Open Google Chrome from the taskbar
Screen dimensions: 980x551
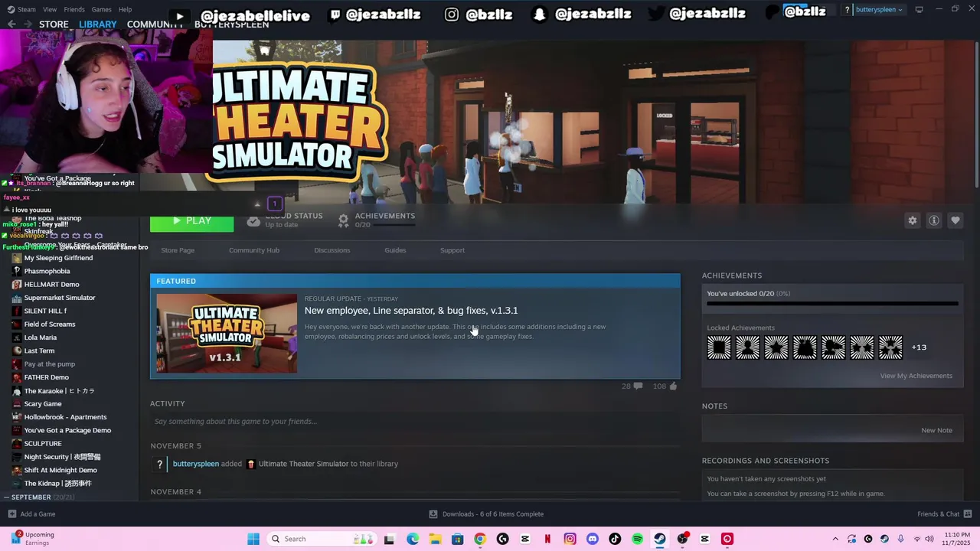[480, 539]
